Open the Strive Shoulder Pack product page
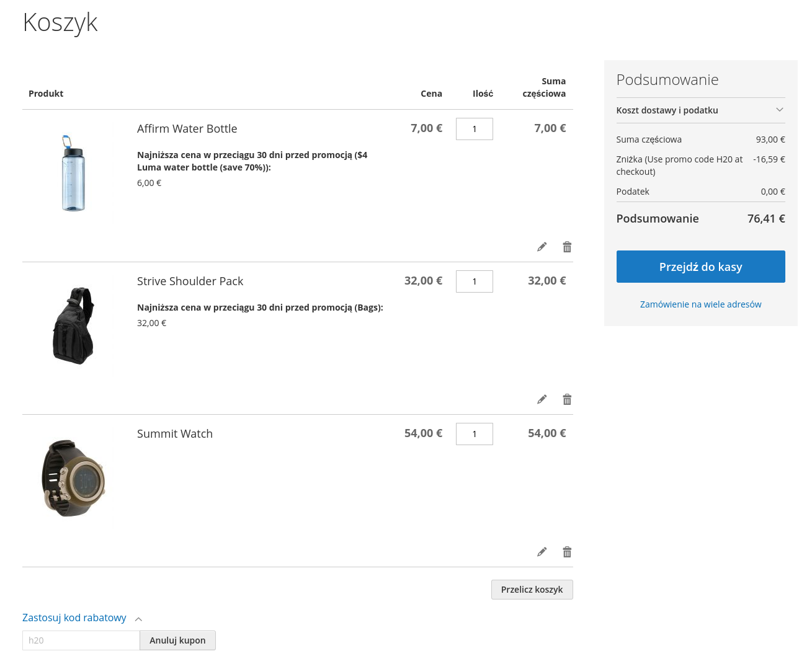 (x=190, y=281)
